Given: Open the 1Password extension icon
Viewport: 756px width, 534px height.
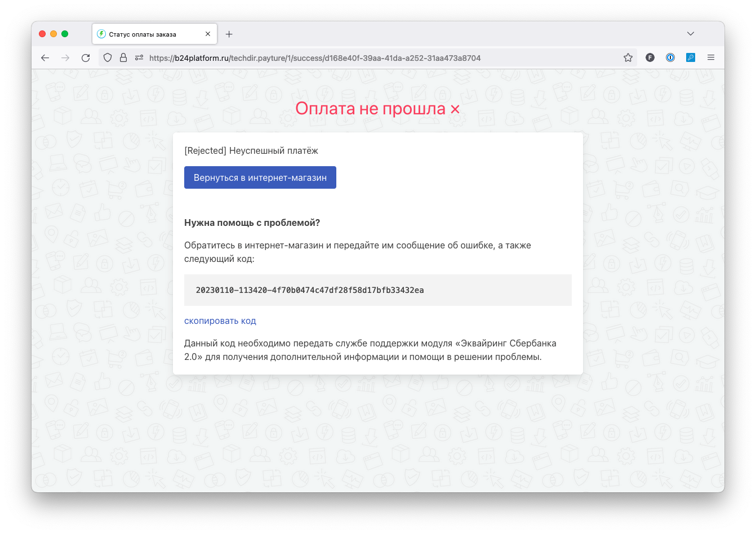Looking at the screenshot, I should pos(670,57).
